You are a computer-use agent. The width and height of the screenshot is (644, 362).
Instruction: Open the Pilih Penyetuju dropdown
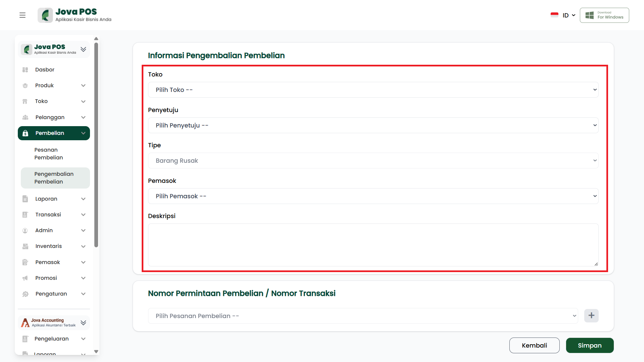coord(373,125)
